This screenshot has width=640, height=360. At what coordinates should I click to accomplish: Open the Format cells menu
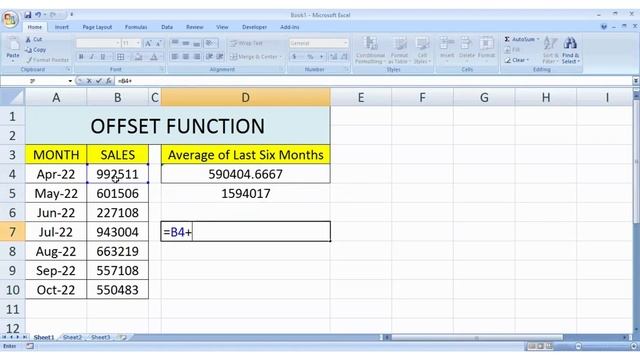click(x=486, y=49)
